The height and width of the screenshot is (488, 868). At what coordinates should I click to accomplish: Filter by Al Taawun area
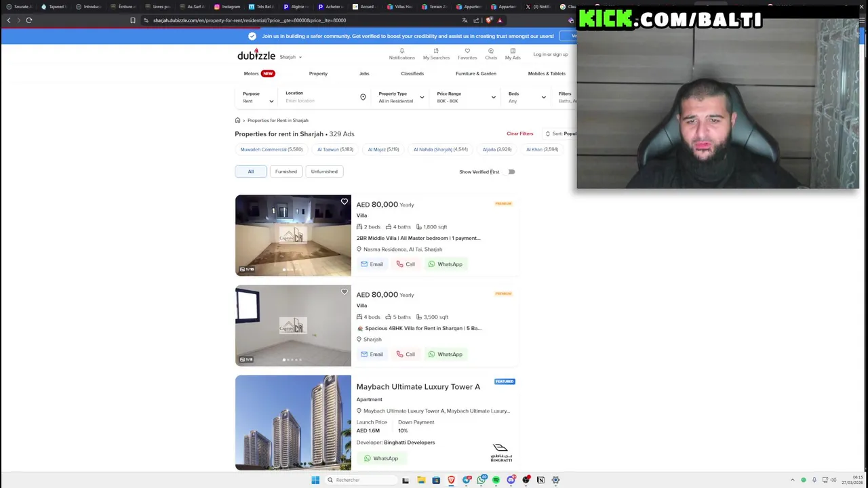coord(335,149)
